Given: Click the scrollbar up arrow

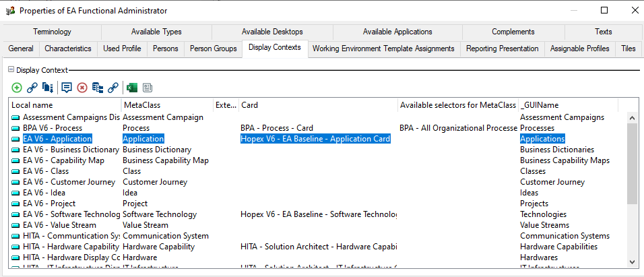Looking at the screenshot, I should pyautogui.click(x=633, y=117).
